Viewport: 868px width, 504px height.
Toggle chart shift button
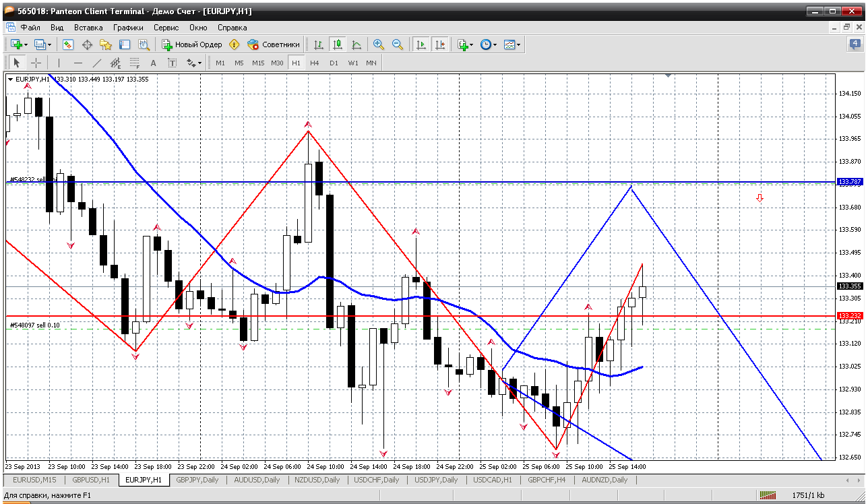440,44
